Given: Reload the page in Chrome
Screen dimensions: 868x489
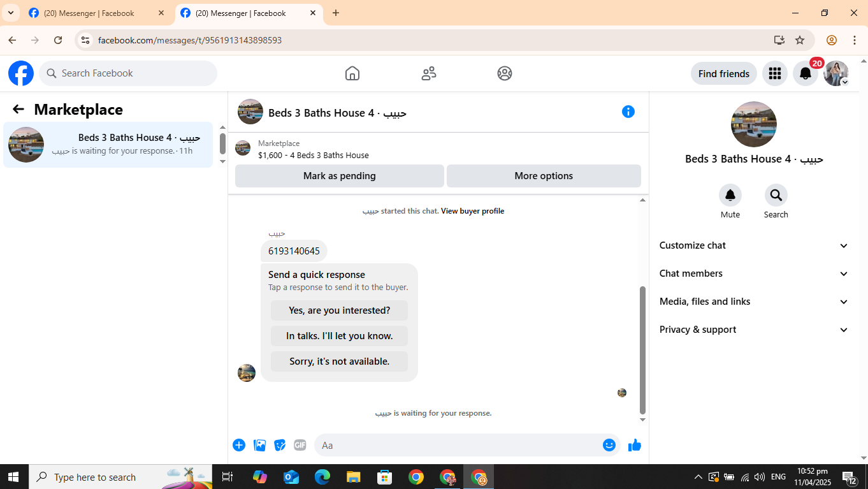Looking at the screenshot, I should (x=58, y=40).
